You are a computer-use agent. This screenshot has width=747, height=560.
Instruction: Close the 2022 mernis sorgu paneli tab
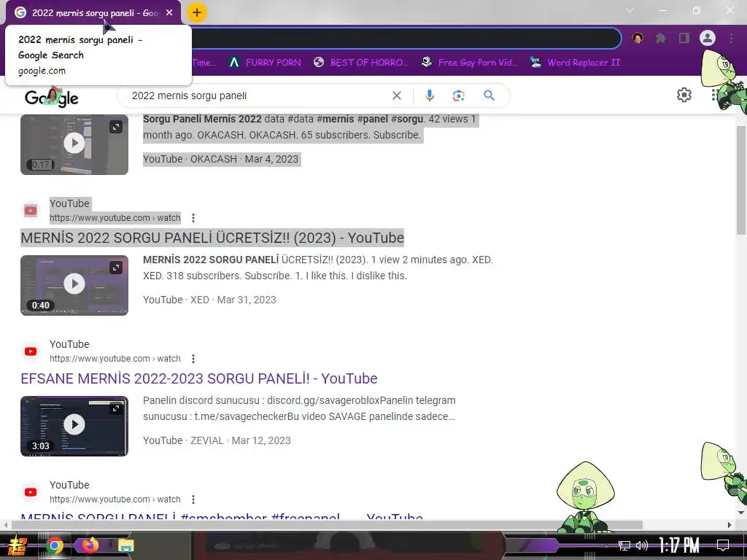coord(169,13)
